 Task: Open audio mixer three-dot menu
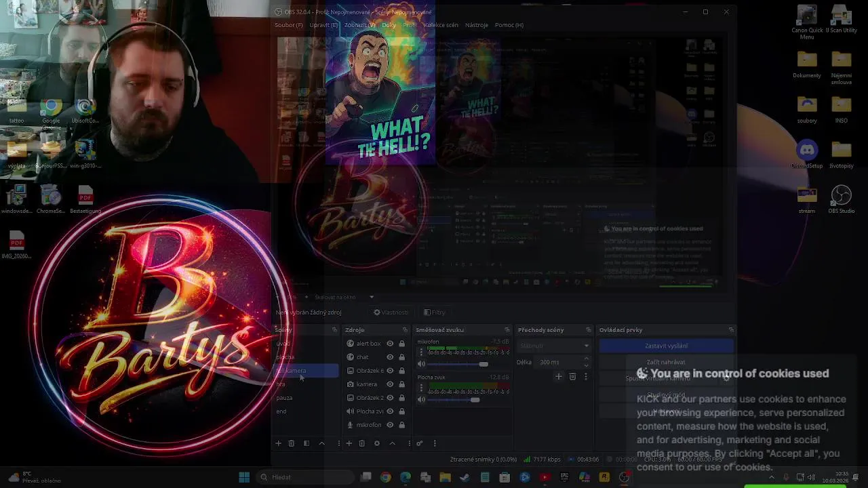pyautogui.click(x=435, y=443)
